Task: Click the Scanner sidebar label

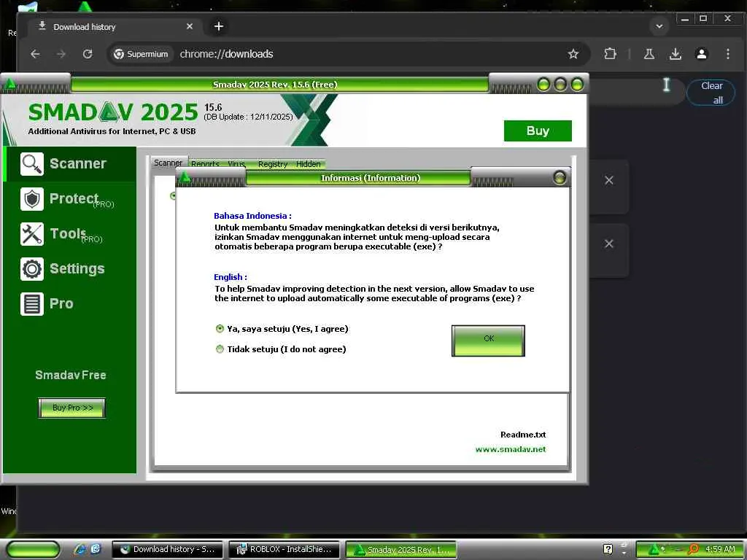Action: pyautogui.click(x=78, y=164)
